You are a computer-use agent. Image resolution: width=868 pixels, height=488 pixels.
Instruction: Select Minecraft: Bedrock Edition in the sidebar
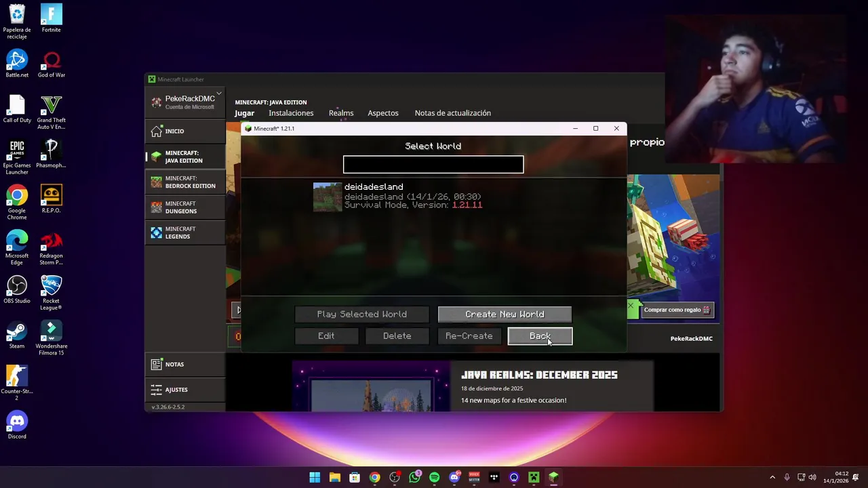(x=185, y=182)
